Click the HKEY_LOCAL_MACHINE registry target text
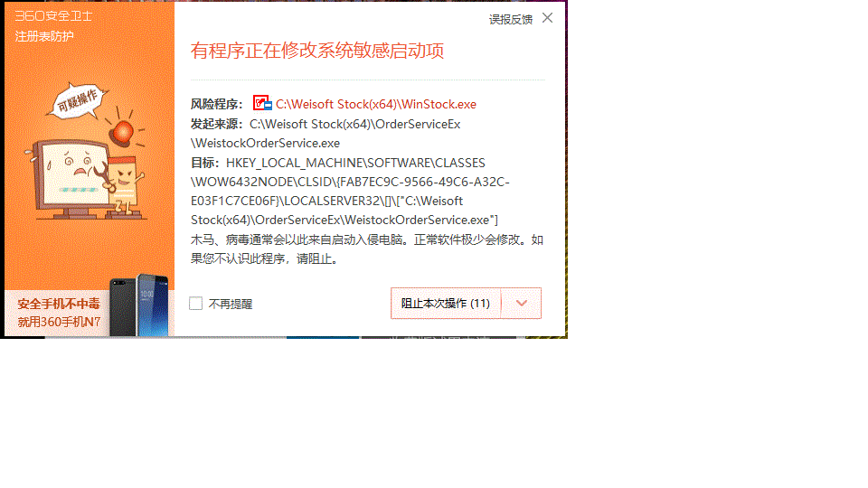 pyautogui.click(x=351, y=192)
